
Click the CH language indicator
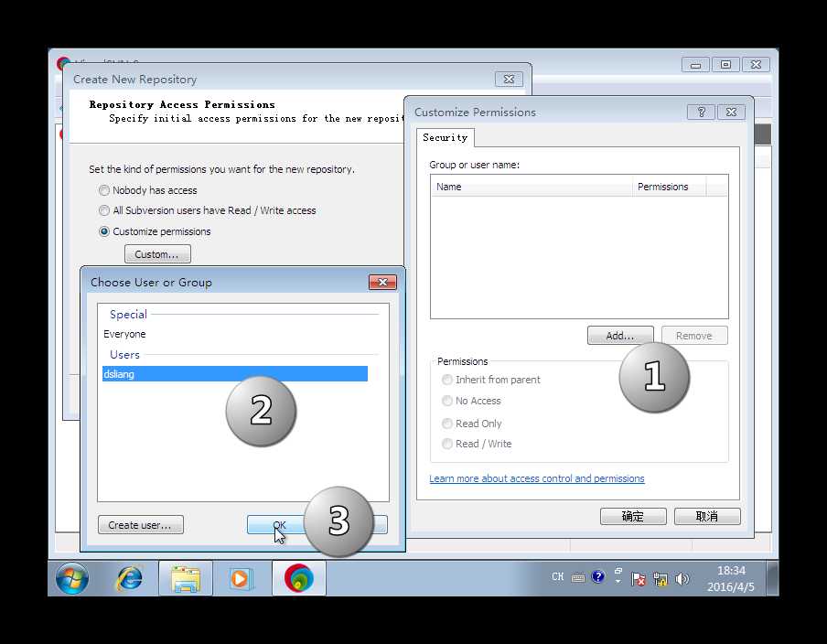557,577
